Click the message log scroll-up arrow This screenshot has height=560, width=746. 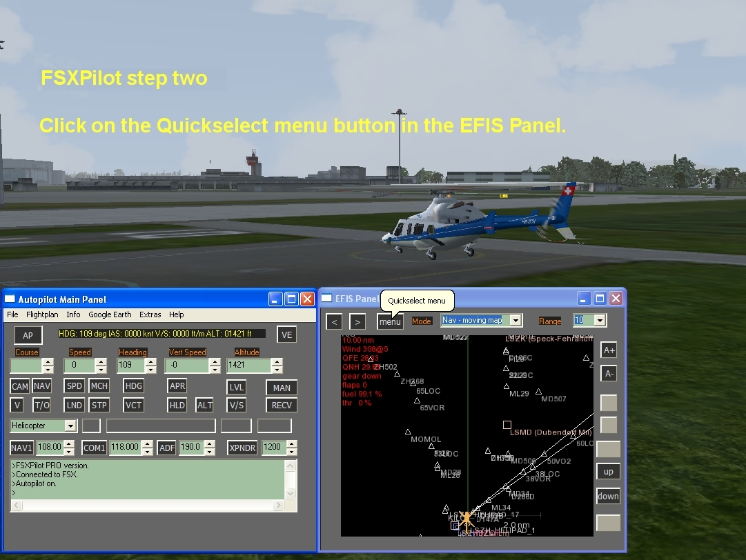(x=291, y=466)
